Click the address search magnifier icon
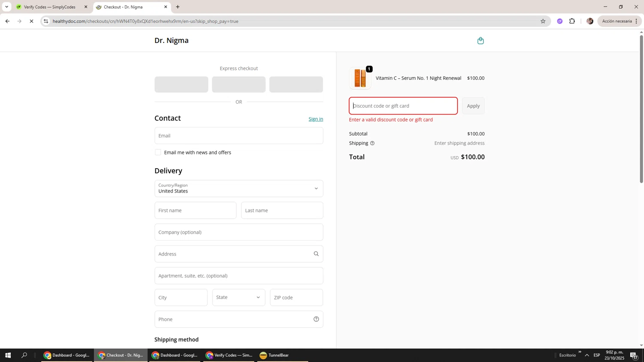 coord(316,254)
